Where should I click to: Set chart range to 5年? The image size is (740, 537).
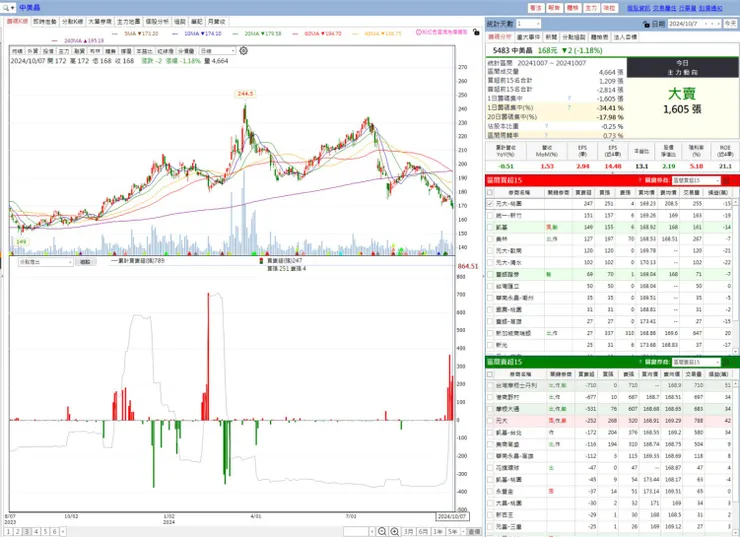452,531
